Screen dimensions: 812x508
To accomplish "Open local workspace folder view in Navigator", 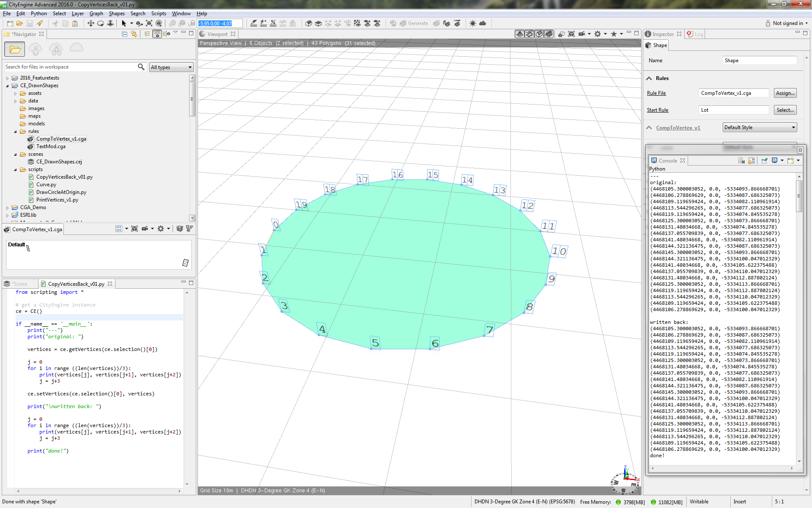I will click(x=15, y=50).
